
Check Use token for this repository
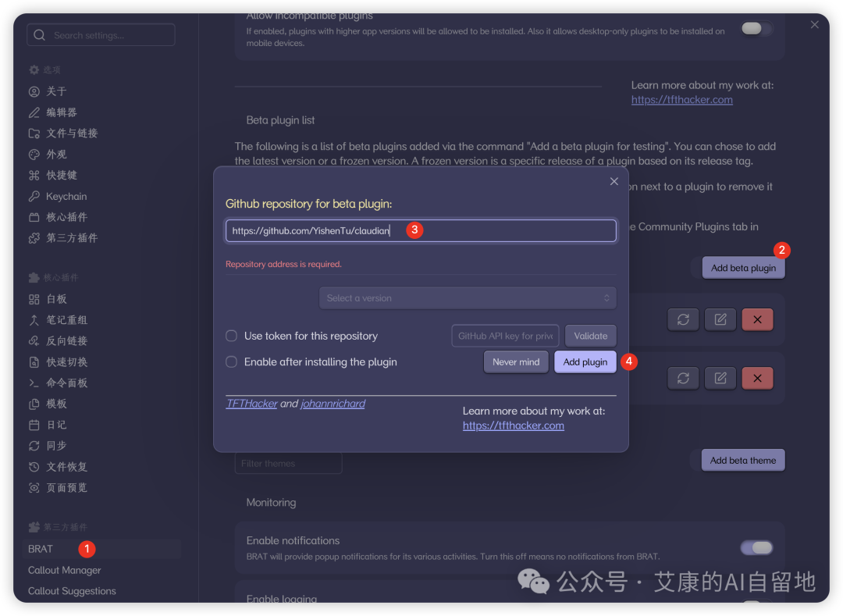231,336
